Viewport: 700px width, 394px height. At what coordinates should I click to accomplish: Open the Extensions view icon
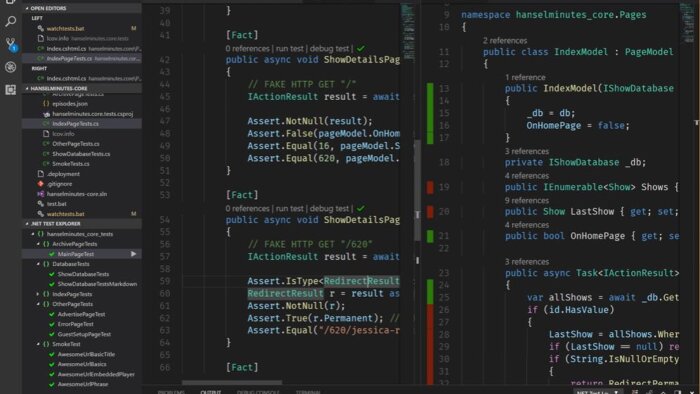(10, 90)
